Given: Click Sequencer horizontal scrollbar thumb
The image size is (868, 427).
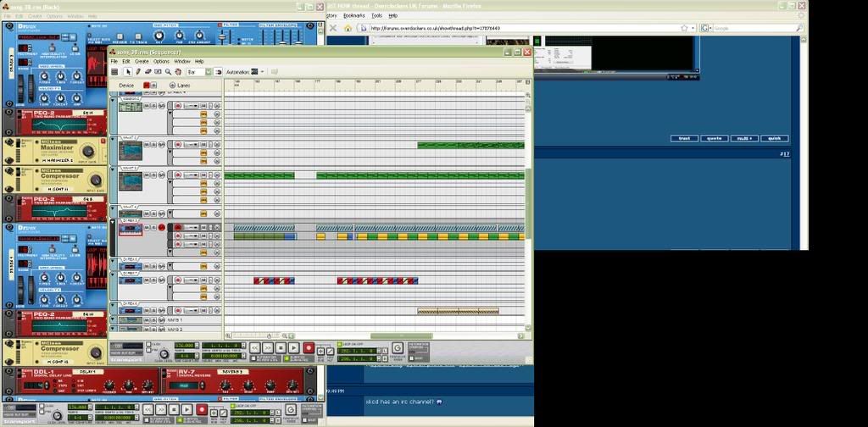Looking at the screenshot, I should [401, 335].
